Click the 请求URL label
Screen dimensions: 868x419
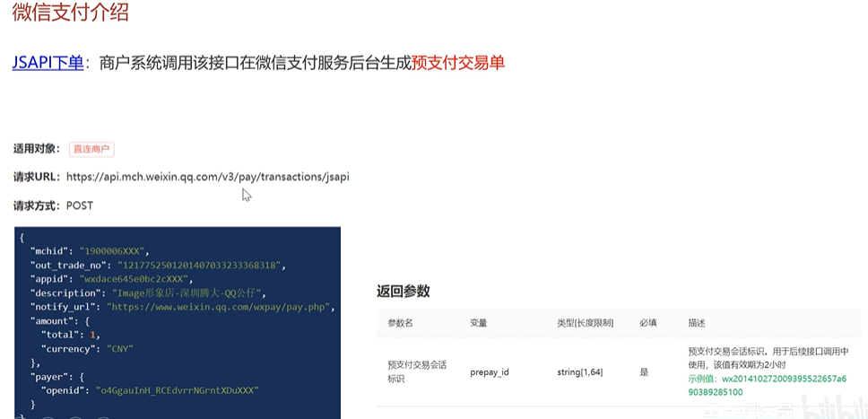click(37, 178)
